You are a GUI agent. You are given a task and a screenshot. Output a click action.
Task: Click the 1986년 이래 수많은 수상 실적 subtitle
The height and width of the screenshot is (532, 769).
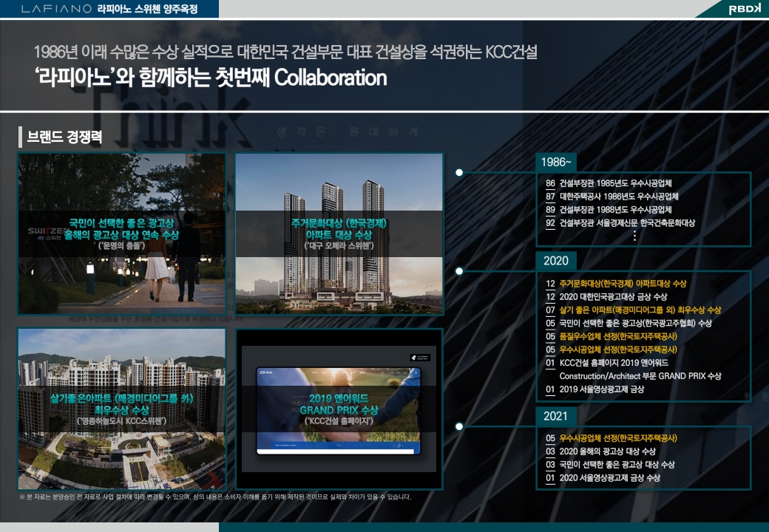(286, 52)
